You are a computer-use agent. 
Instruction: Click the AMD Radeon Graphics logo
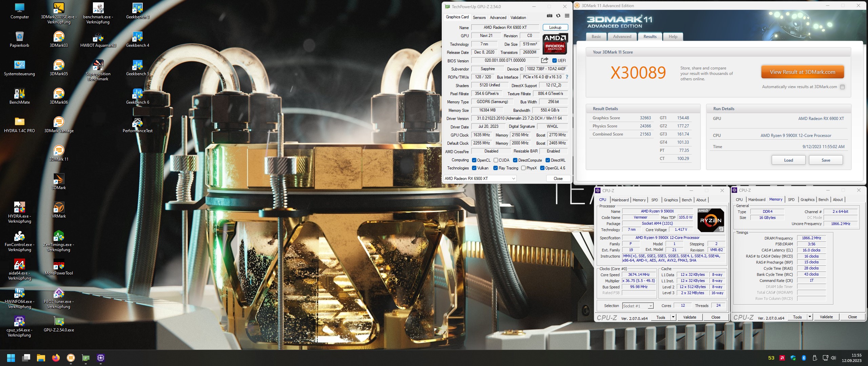(555, 44)
